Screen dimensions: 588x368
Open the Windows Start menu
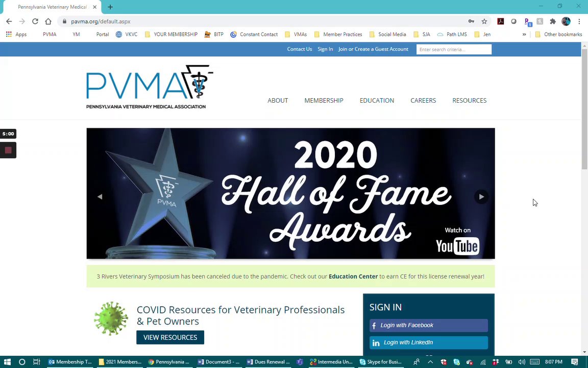[7, 362]
